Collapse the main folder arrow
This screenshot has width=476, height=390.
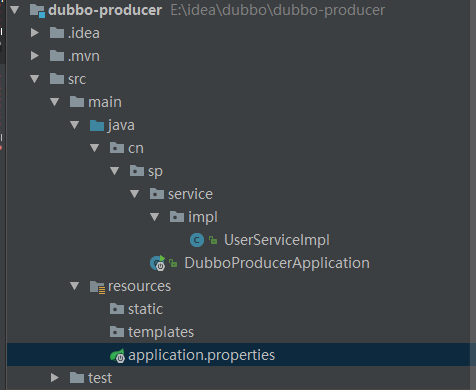(55, 102)
